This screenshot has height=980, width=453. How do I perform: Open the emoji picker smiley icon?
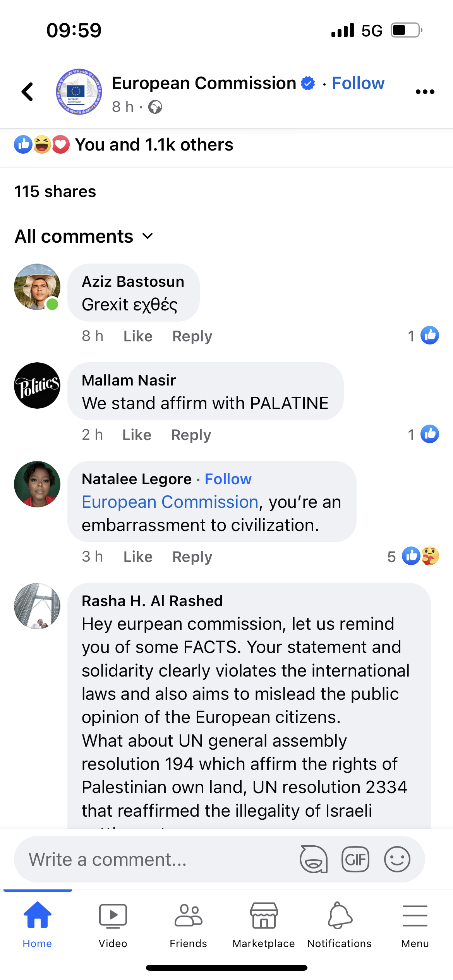397,860
